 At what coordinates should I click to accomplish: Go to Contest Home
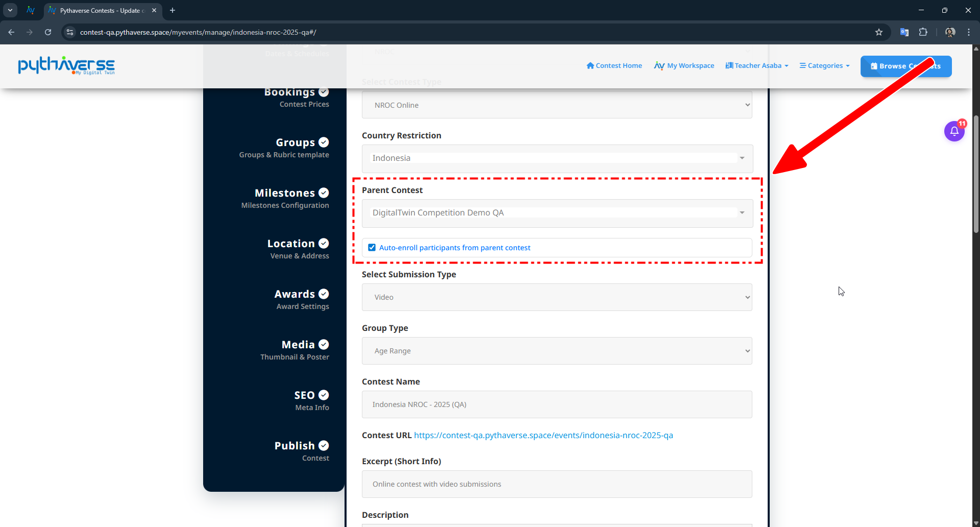(614, 65)
